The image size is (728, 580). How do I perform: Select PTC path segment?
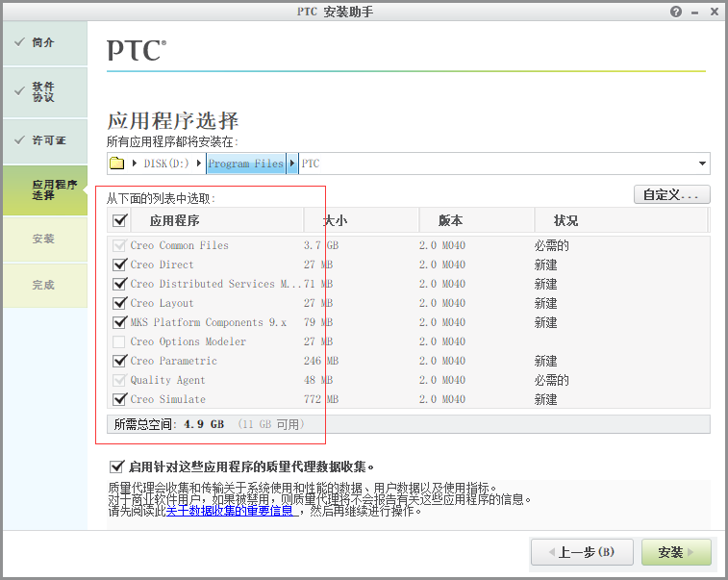click(311, 164)
